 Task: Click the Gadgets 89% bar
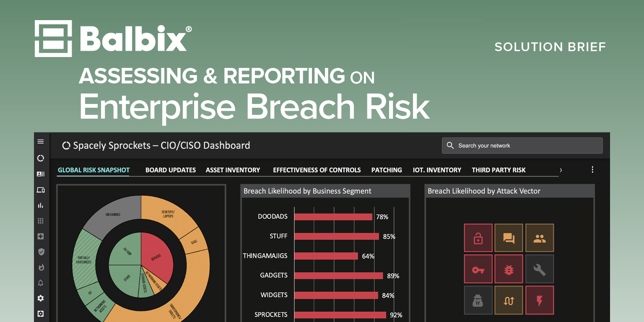tap(339, 275)
